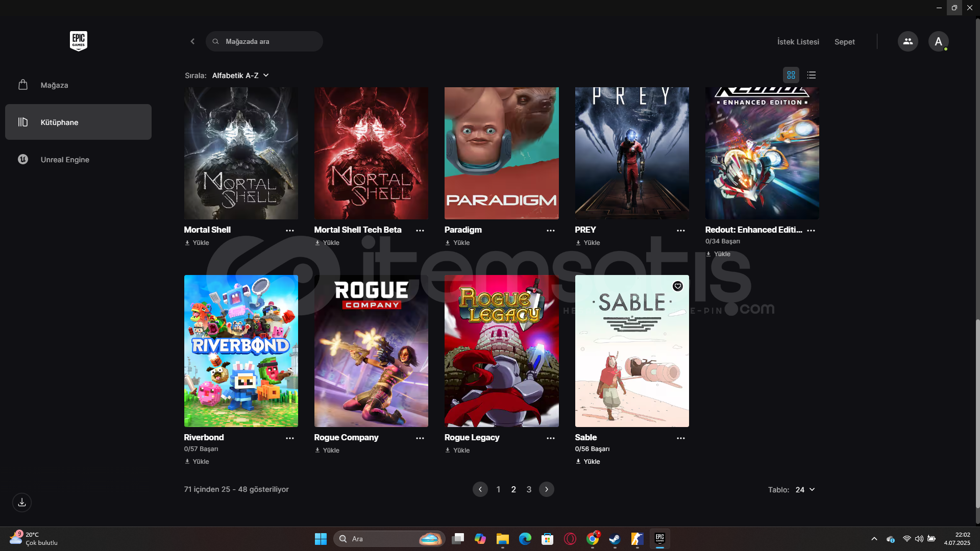
Task: Focus the Mağazada ara search field
Action: pos(264,41)
